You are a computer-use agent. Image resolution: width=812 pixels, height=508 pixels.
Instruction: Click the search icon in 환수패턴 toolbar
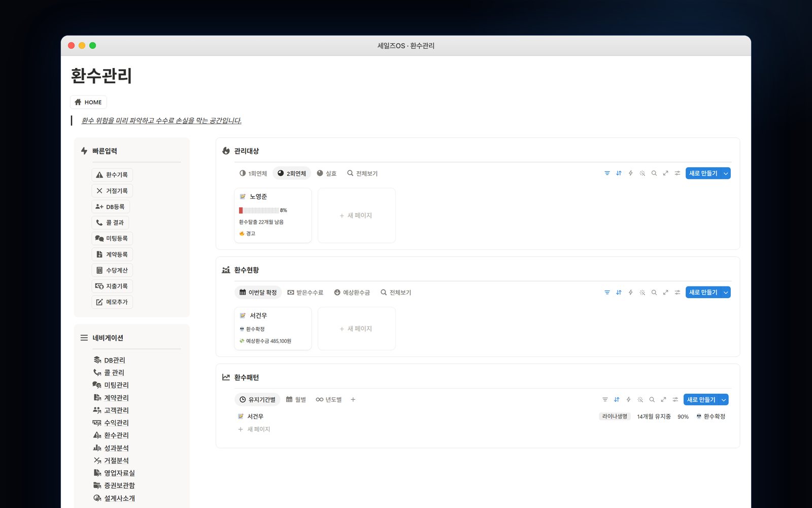tap(652, 400)
